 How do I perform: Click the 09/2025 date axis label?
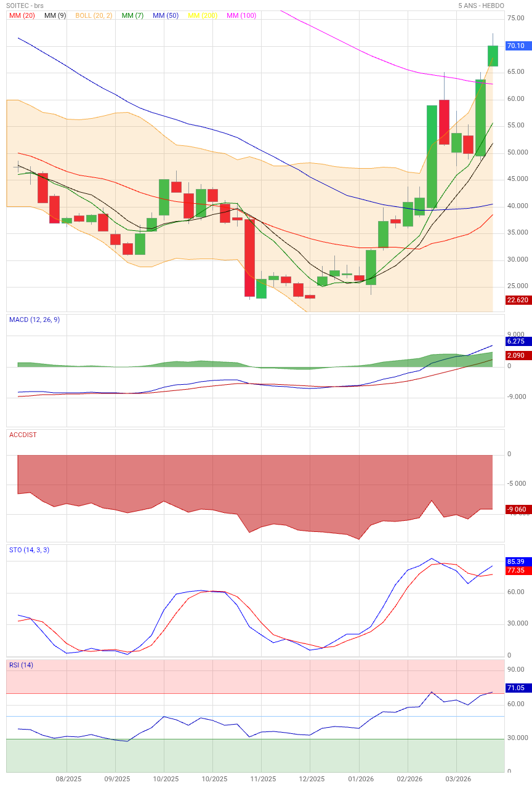117,779
